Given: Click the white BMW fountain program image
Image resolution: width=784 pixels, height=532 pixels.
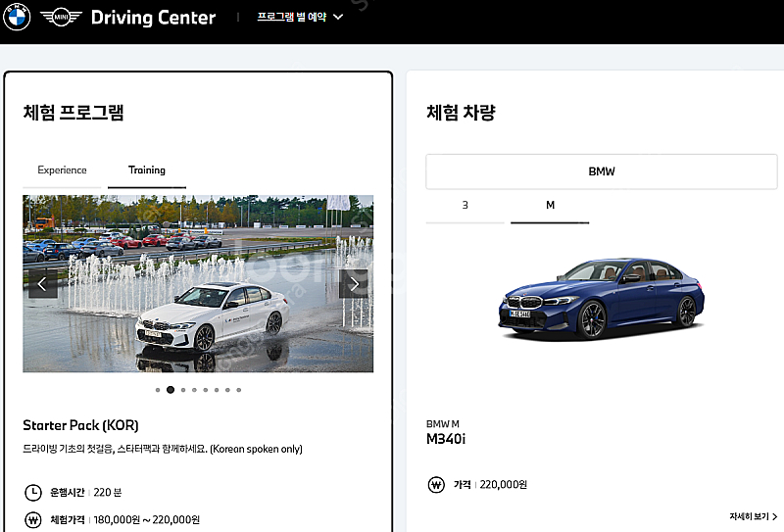Looking at the screenshot, I should click(x=198, y=283).
